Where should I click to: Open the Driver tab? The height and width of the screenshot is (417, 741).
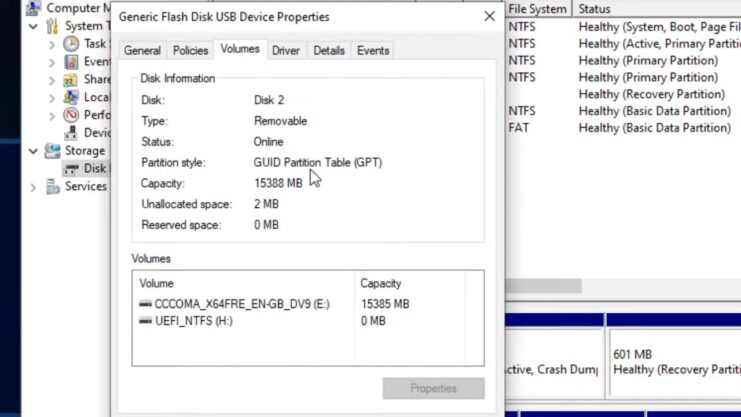click(x=286, y=51)
